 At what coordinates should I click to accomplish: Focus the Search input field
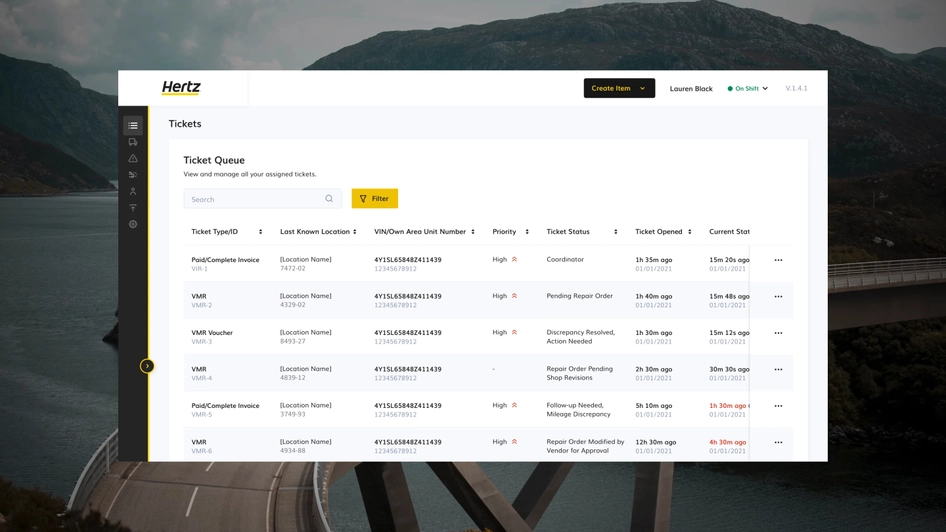point(262,198)
